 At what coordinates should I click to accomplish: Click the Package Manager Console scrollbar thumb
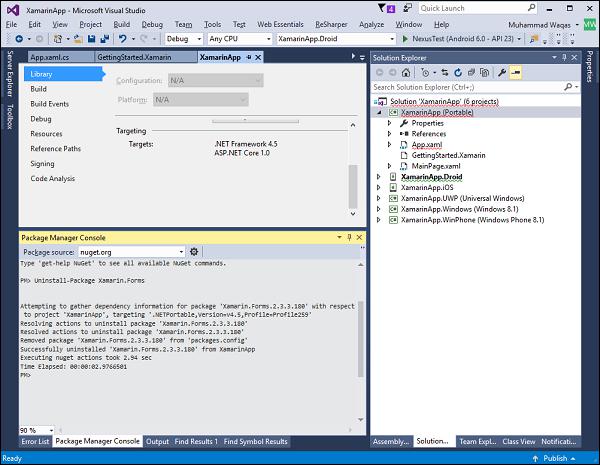point(360,339)
